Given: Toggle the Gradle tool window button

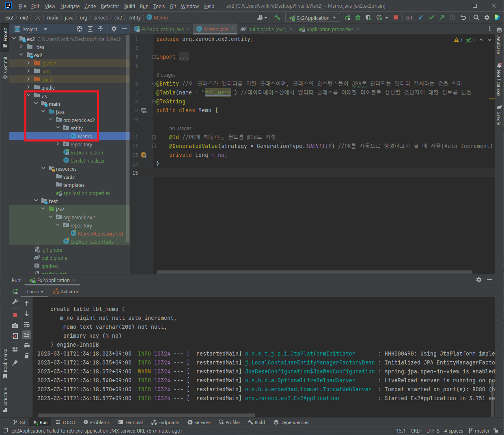Looking at the screenshot, I should click(x=499, y=115).
